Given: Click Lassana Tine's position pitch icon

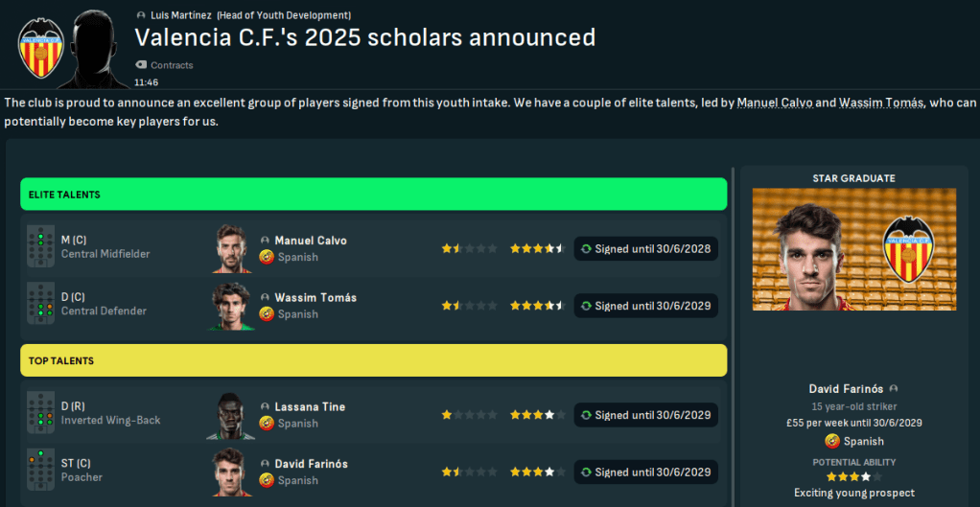Looking at the screenshot, I should [41, 414].
